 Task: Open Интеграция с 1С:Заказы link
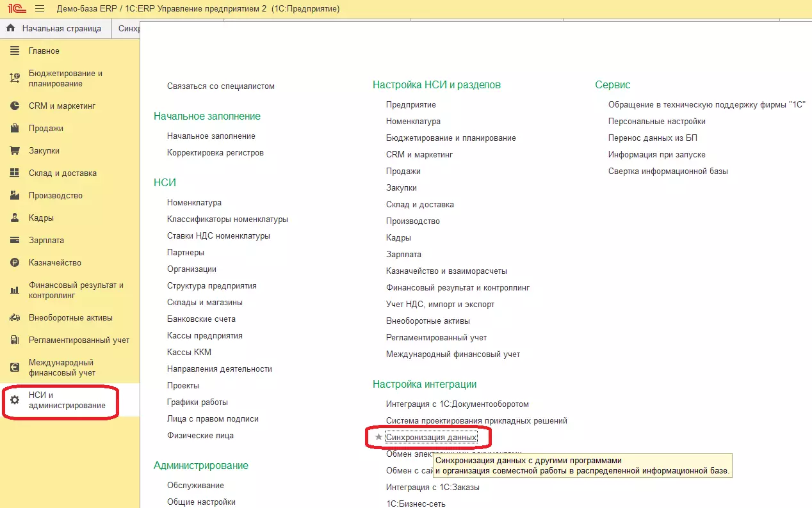click(433, 488)
